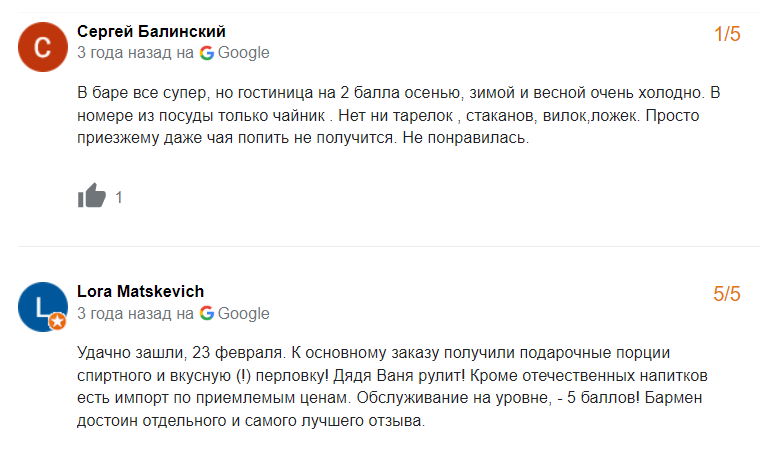
Task: Click the 5/5 rating score
Action: (727, 295)
